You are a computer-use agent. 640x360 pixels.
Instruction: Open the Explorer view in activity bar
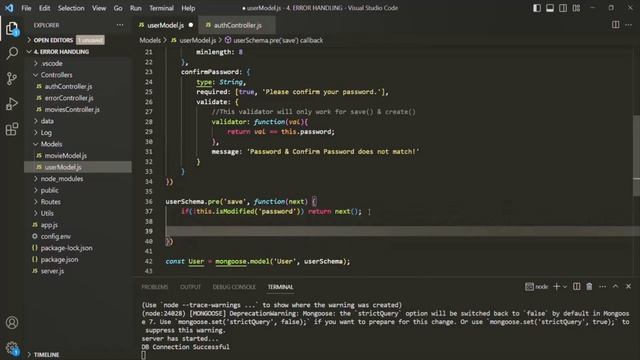12,29
